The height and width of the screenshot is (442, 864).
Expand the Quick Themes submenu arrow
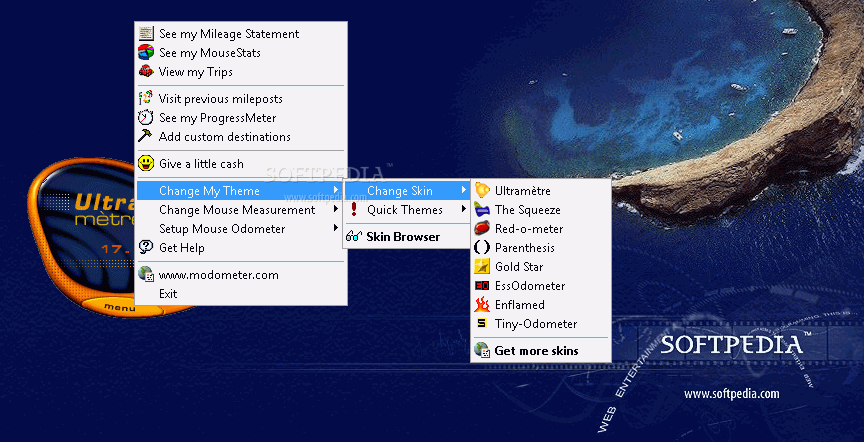point(464,209)
